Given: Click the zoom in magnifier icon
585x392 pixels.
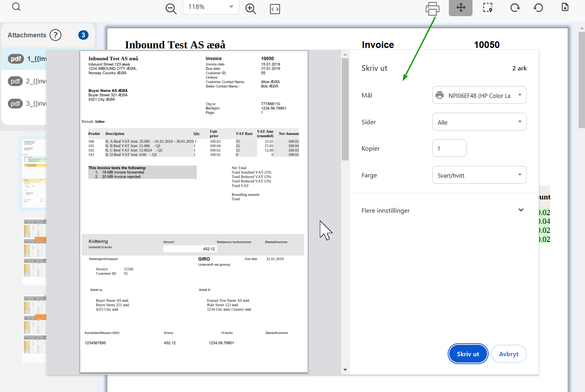Looking at the screenshot, I should click(x=251, y=9).
